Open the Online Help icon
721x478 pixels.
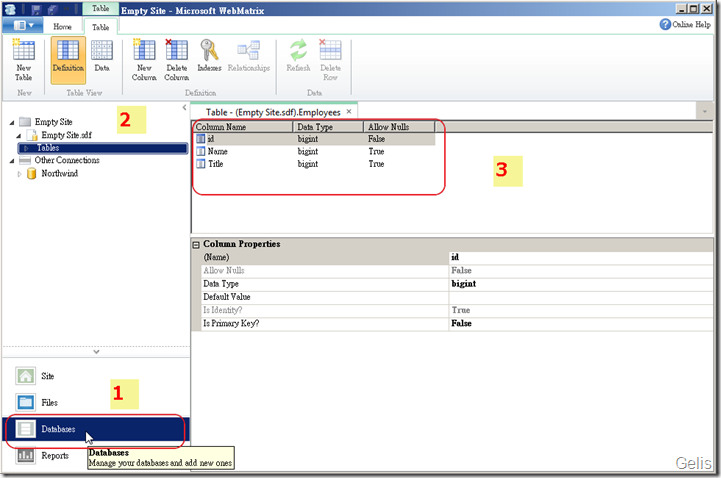tap(665, 24)
